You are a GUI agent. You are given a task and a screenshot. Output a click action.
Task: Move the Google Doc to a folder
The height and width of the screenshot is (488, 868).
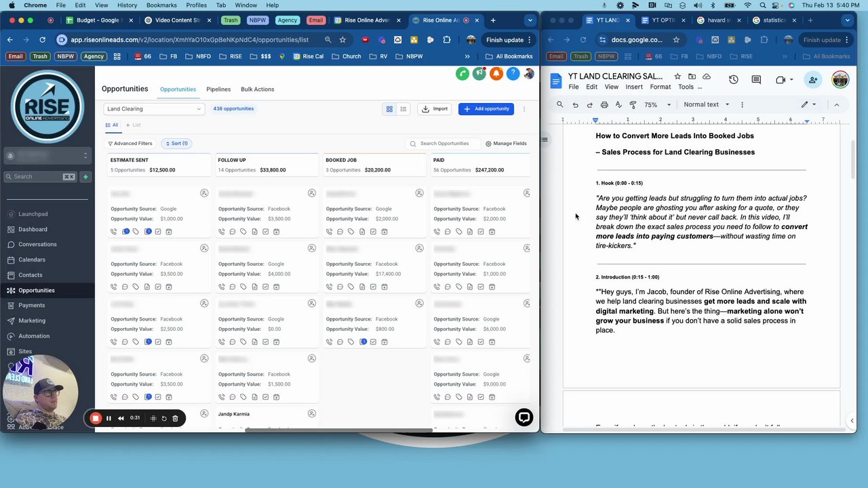(x=692, y=77)
